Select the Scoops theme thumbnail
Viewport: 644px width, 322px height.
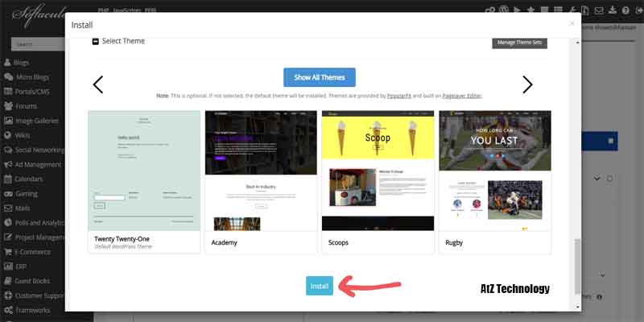coord(378,171)
